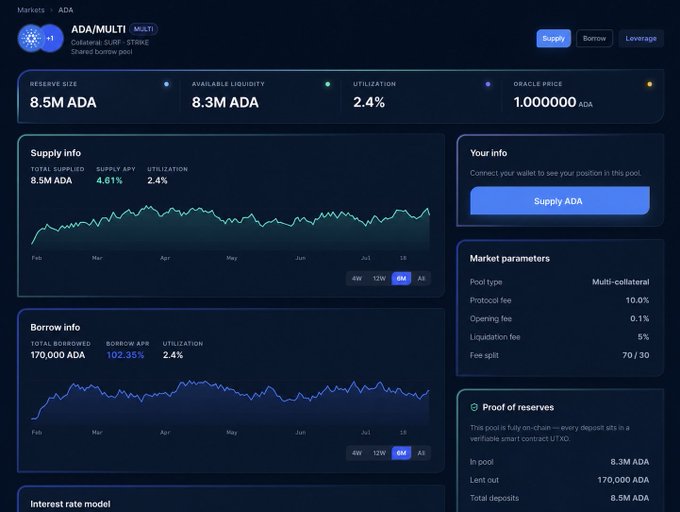Screen dimensions: 680x512
Task: Click the ADA token logo icon
Action: (31, 38)
